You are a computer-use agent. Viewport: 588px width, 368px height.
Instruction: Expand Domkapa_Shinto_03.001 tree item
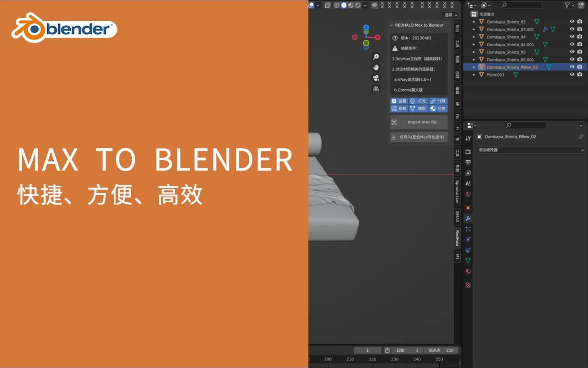coord(474,29)
